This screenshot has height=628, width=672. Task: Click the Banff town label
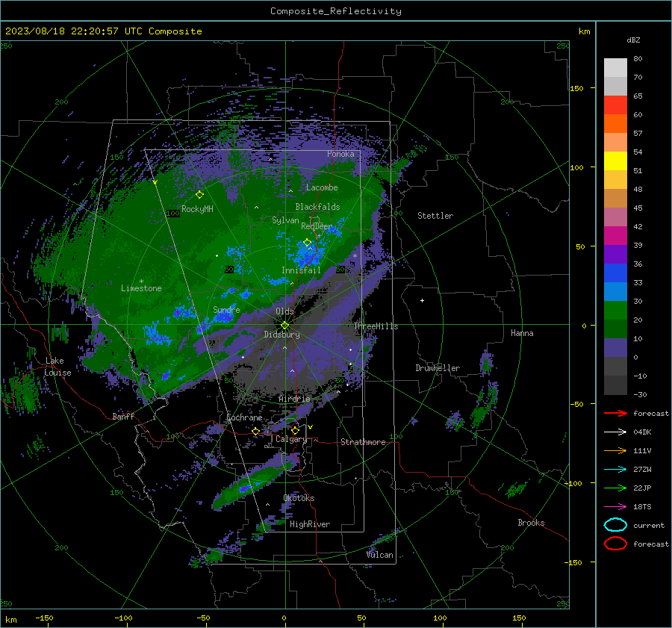[123, 416]
